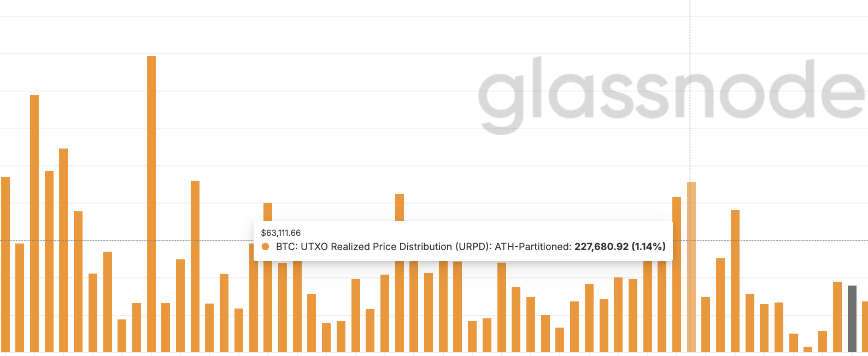Select the orange bar immediately left of gray bar
Viewport: 868px width, 356px height.
[x=837, y=317]
